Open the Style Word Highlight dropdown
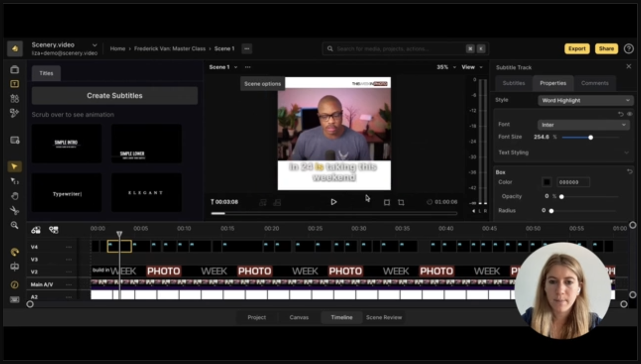 click(x=585, y=100)
